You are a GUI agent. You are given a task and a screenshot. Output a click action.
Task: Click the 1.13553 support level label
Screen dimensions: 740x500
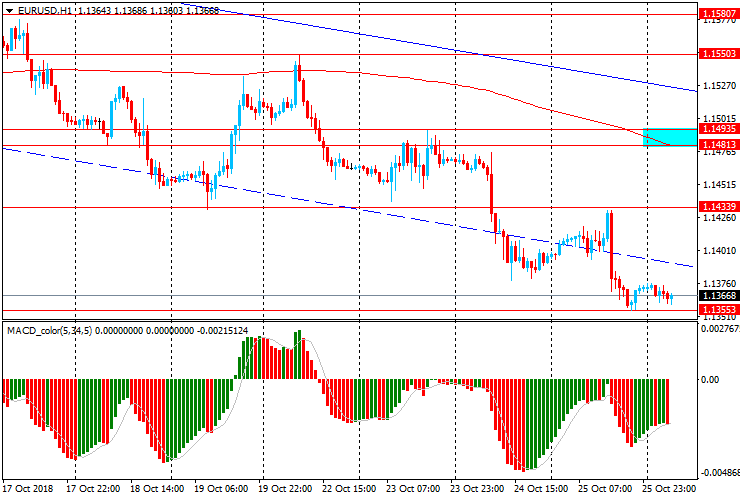pos(719,310)
